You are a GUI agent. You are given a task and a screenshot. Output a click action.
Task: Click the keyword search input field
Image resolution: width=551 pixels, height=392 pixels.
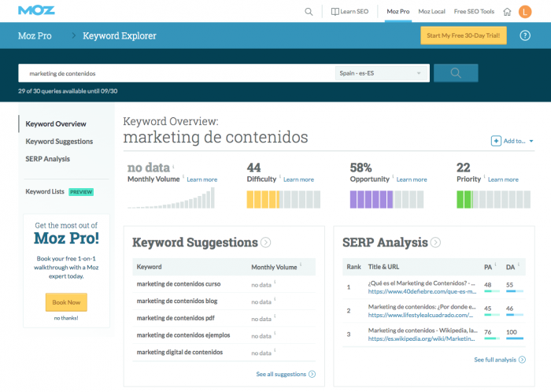click(x=177, y=73)
